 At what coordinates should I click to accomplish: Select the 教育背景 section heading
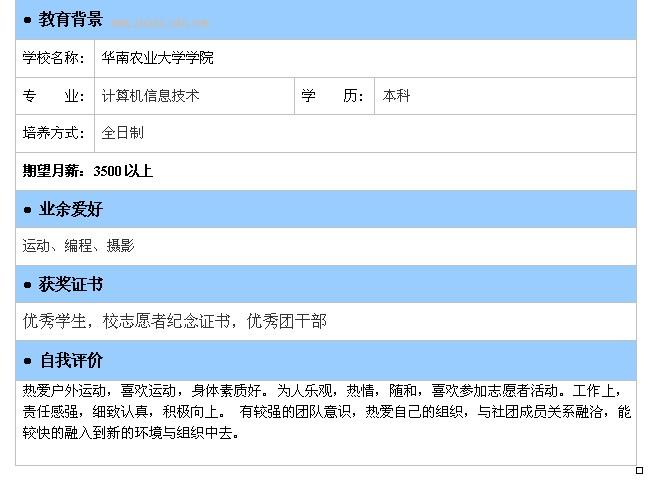pyautogui.click(x=70, y=19)
